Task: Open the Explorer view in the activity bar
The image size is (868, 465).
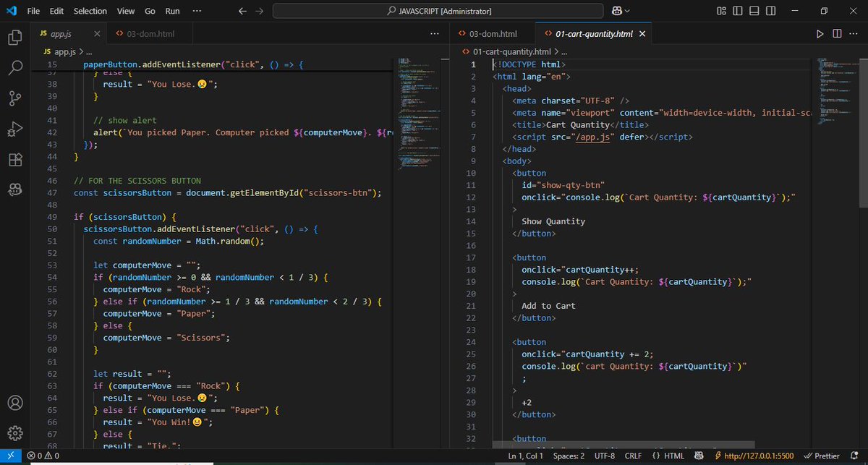Action: 14,38
